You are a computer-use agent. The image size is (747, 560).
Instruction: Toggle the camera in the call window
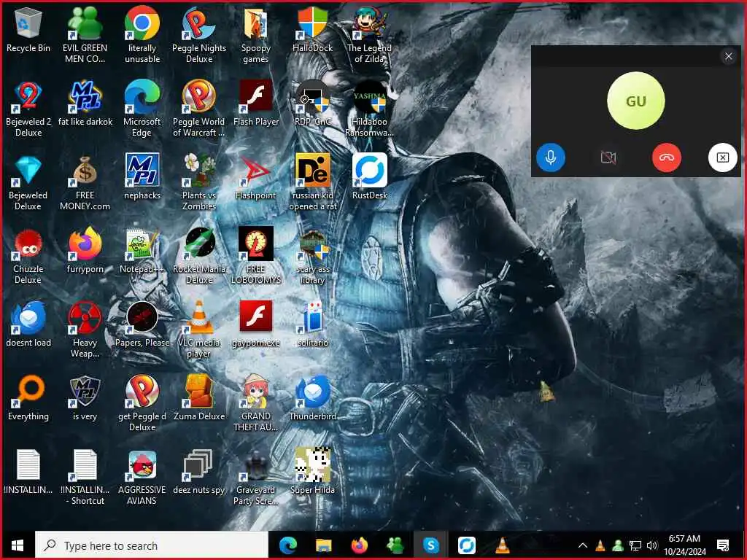(x=608, y=157)
